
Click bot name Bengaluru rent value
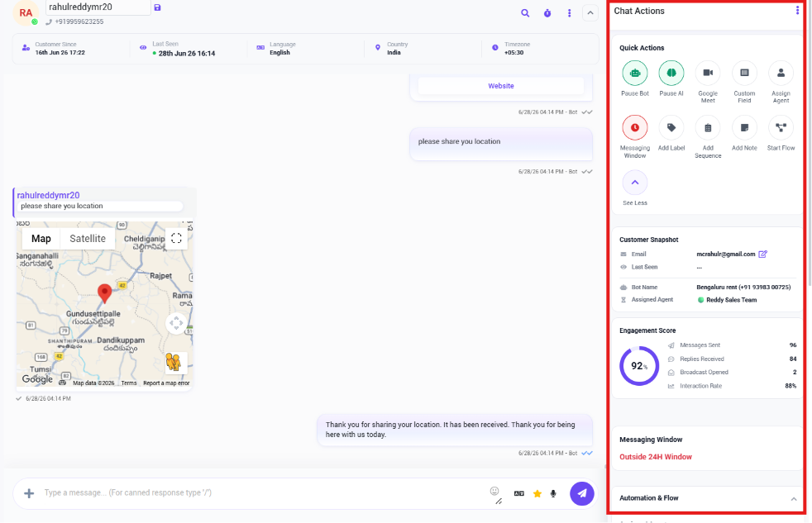743,287
